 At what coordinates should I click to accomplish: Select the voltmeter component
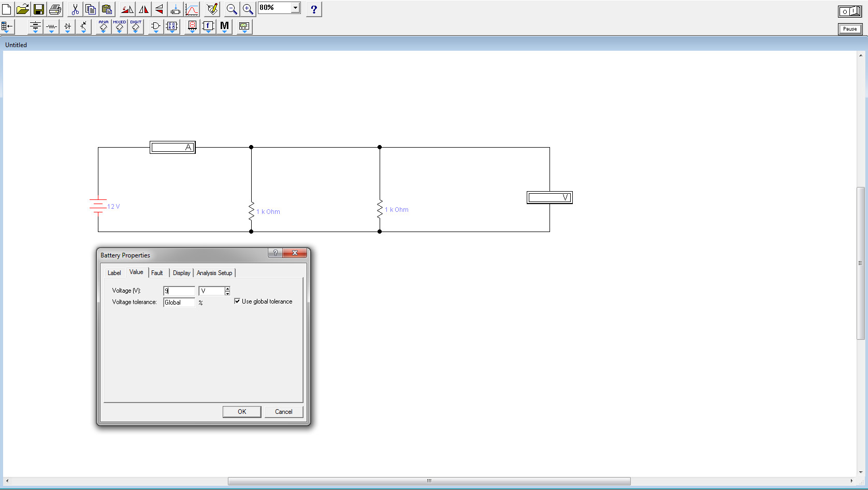(x=549, y=197)
